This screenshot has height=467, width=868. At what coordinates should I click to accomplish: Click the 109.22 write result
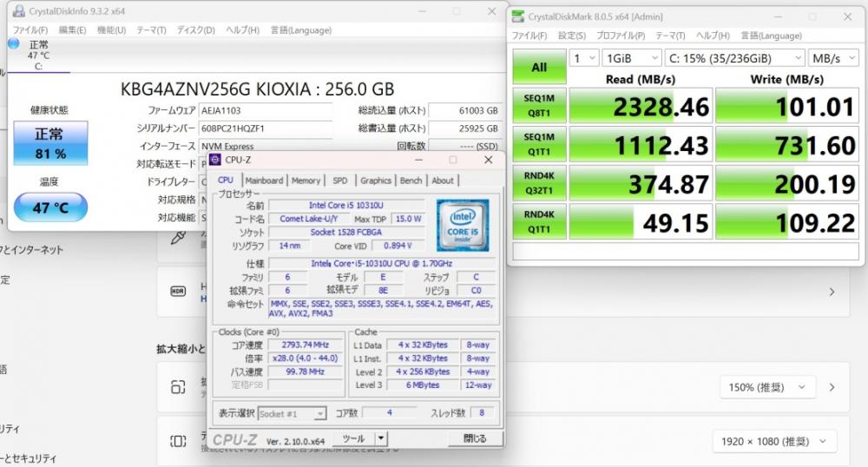click(x=786, y=222)
